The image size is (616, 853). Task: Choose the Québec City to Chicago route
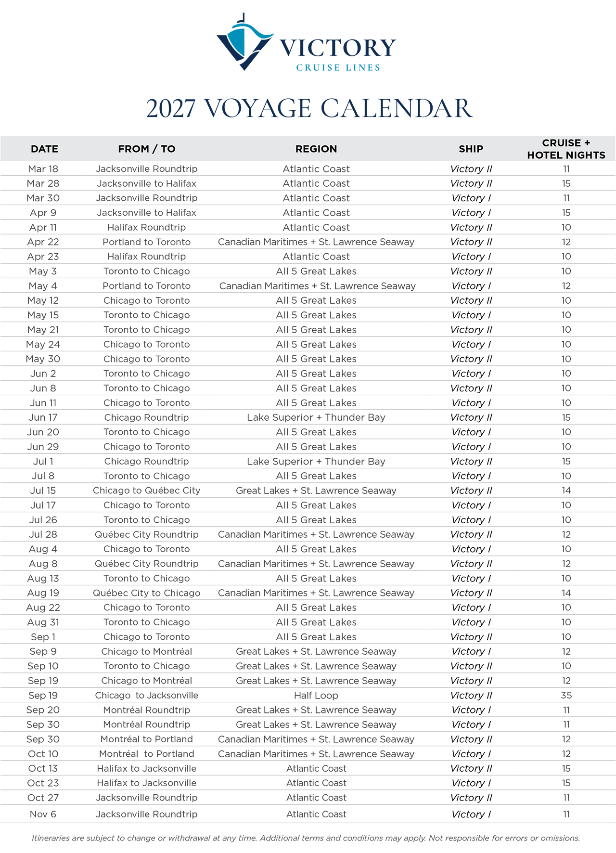coord(146,593)
